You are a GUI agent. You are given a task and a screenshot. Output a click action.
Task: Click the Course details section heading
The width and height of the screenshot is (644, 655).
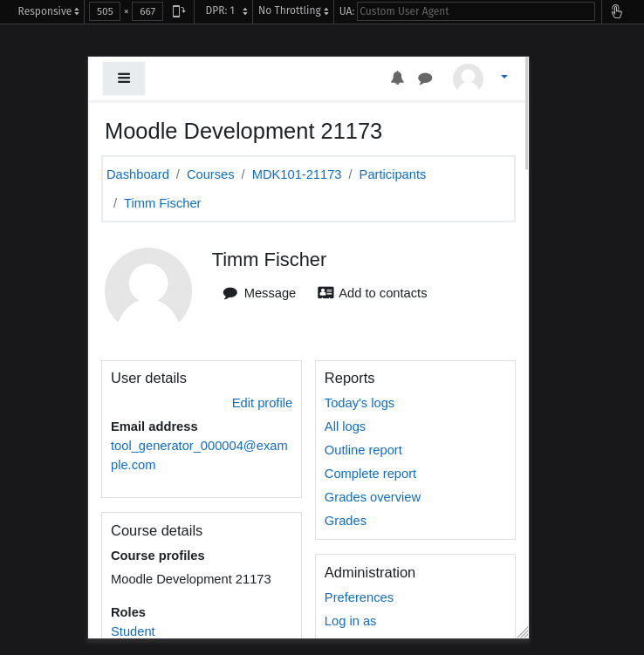click(x=157, y=530)
